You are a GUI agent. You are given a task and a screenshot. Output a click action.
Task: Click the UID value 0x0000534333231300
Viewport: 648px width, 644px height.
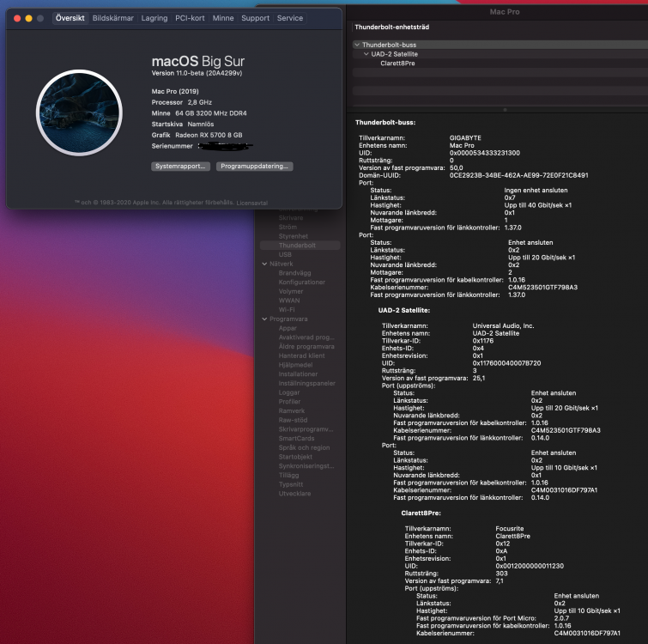coord(485,153)
